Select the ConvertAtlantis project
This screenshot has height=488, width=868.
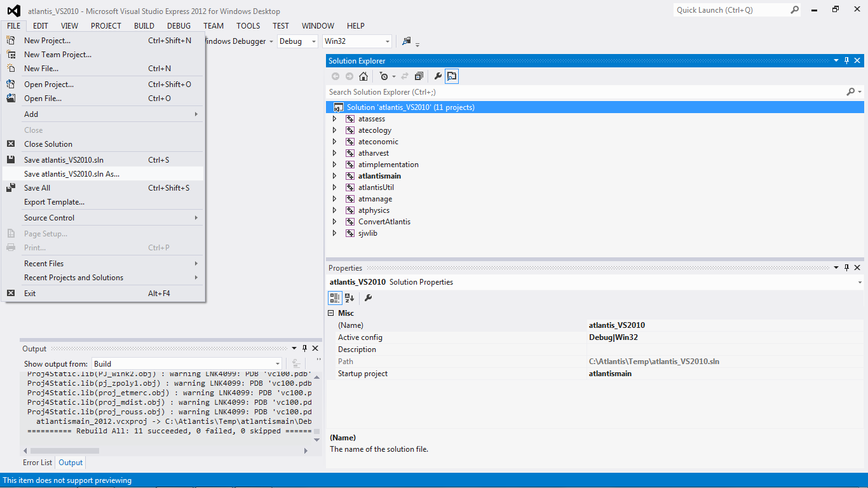(x=384, y=222)
